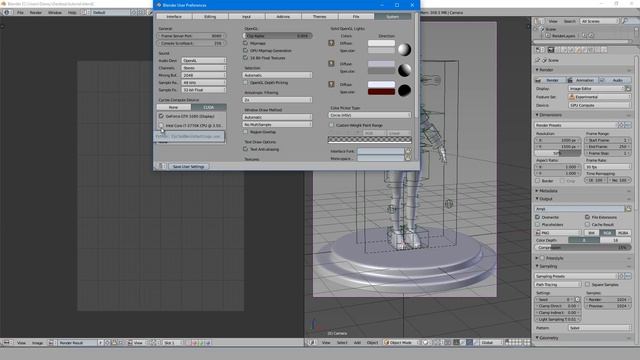
Task: Click the RenderLayers icon in the outliner
Action: tap(548, 36)
